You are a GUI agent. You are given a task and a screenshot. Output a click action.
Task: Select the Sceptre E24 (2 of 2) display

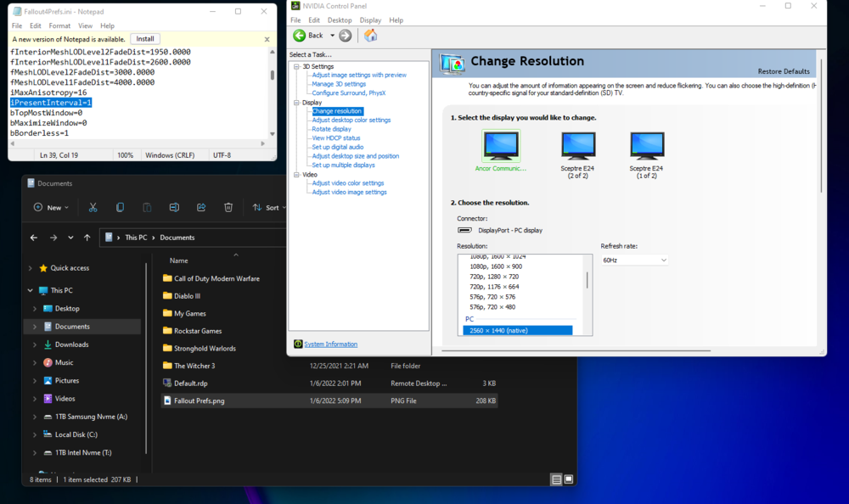(578, 147)
